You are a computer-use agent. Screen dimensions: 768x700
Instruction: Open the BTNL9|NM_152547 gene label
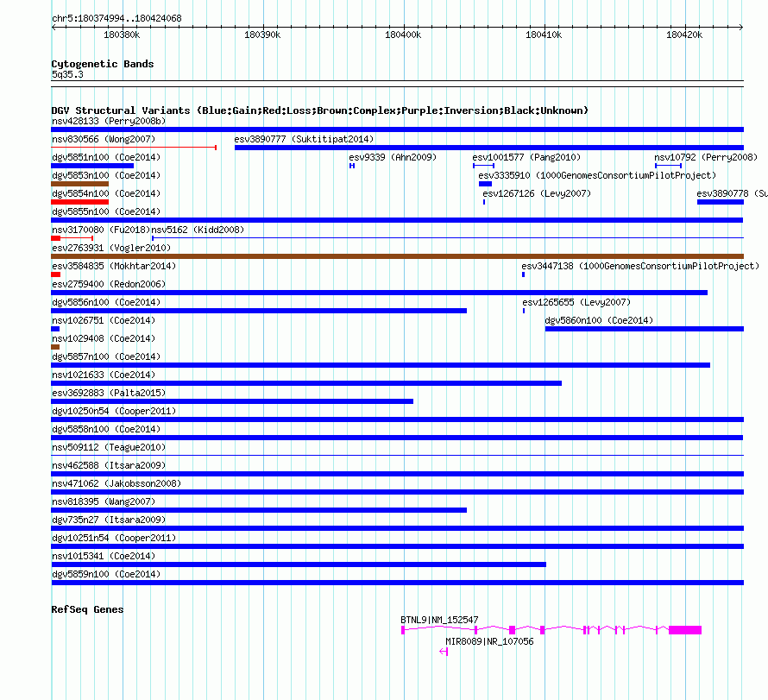click(x=439, y=620)
